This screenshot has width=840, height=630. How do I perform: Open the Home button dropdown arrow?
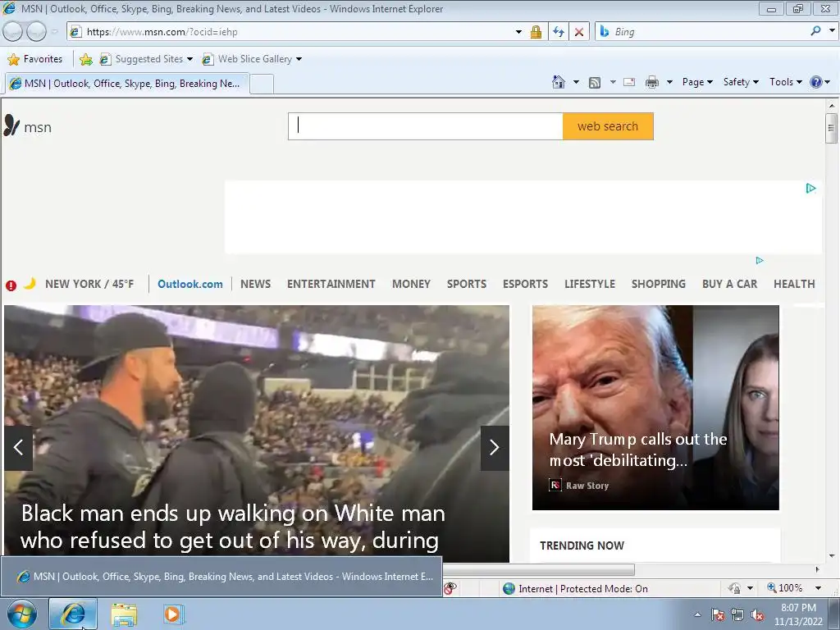click(x=576, y=83)
